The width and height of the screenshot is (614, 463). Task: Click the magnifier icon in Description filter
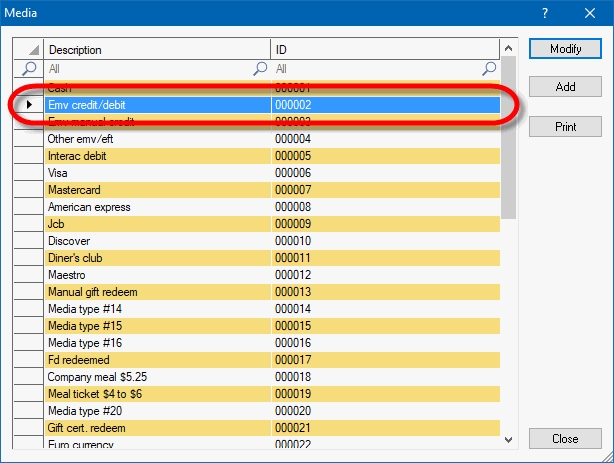coord(261,69)
